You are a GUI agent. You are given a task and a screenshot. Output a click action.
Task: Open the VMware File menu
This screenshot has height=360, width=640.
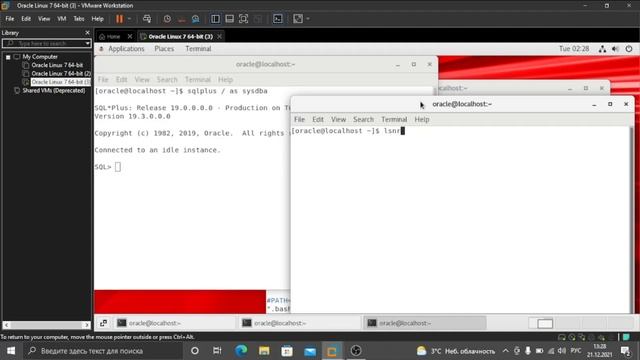(9, 19)
